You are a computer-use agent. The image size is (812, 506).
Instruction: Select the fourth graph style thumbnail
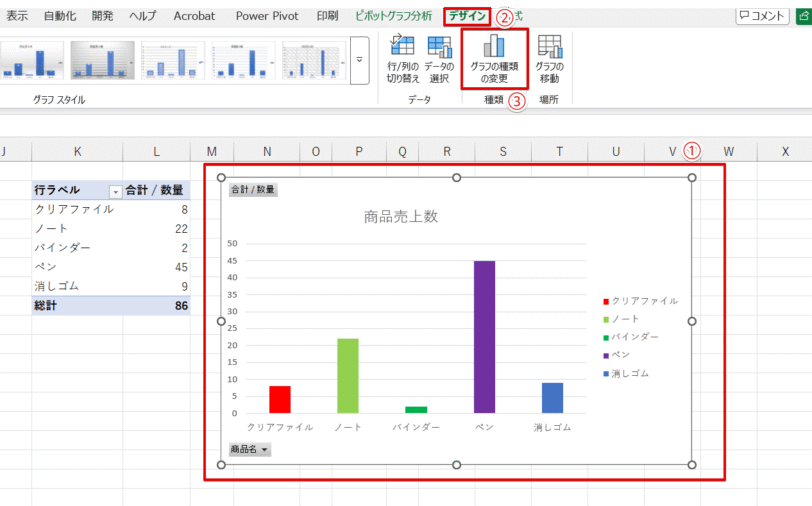tap(243, 61)
